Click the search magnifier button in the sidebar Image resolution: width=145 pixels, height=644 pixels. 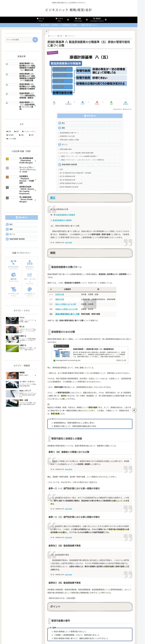[x=35, y=39]
